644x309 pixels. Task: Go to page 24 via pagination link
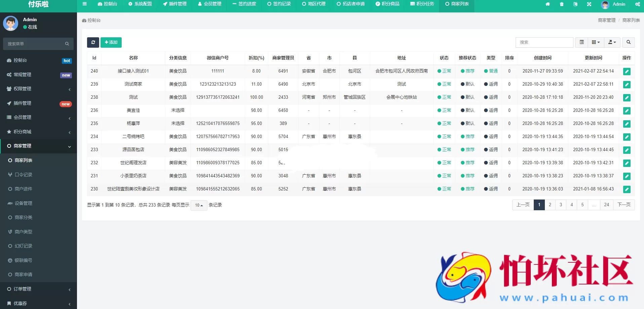607,205
